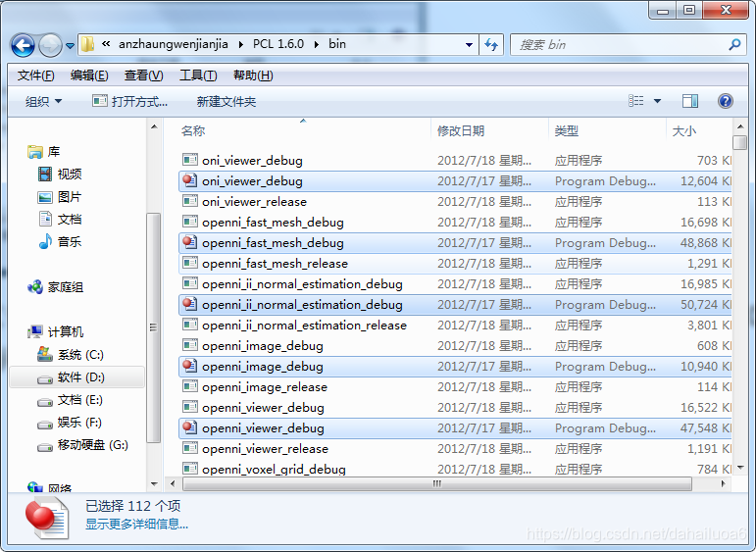Open the 帮助(H) menu
This screenshot has width=756, height=552.
click(x=253, y=75)
